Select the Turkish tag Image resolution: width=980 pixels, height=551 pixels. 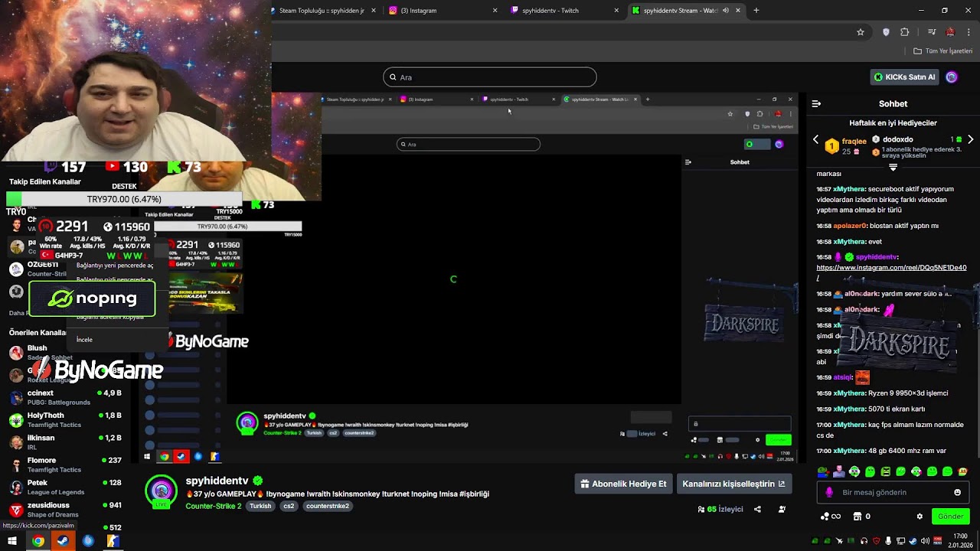260,506
